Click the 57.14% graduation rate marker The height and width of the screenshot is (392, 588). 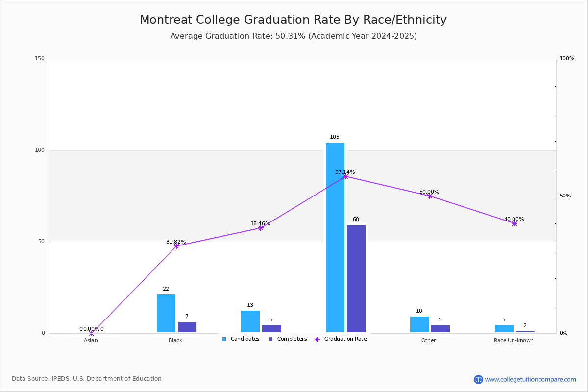coord(345,176)
